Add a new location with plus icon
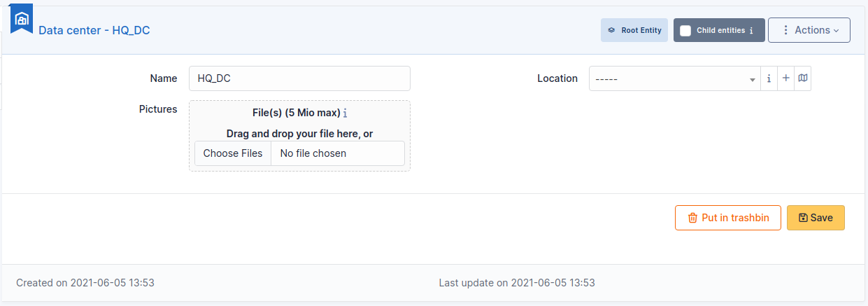The width and height of the screenshot is (868, 306). pyautogui.click(x=785, y=78)
